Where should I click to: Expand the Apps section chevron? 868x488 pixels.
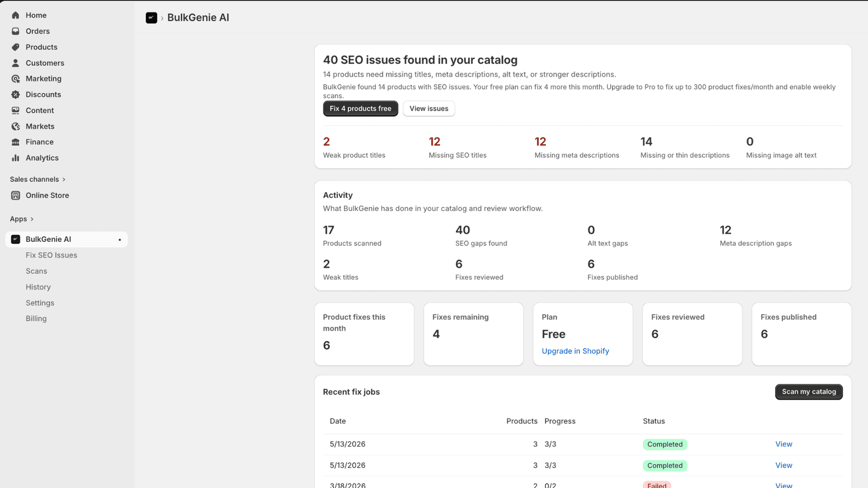pyautogui.click(x=32, y=219)
